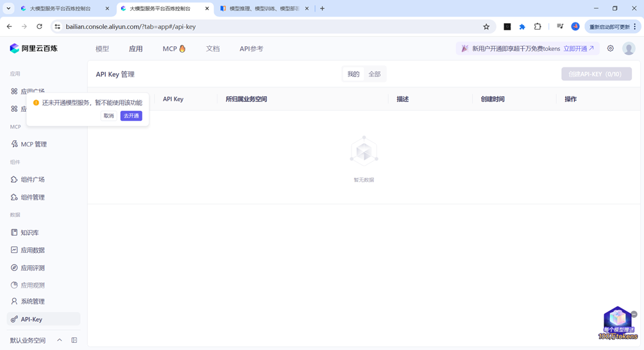Open the user avatar menu

click(629, 49)
